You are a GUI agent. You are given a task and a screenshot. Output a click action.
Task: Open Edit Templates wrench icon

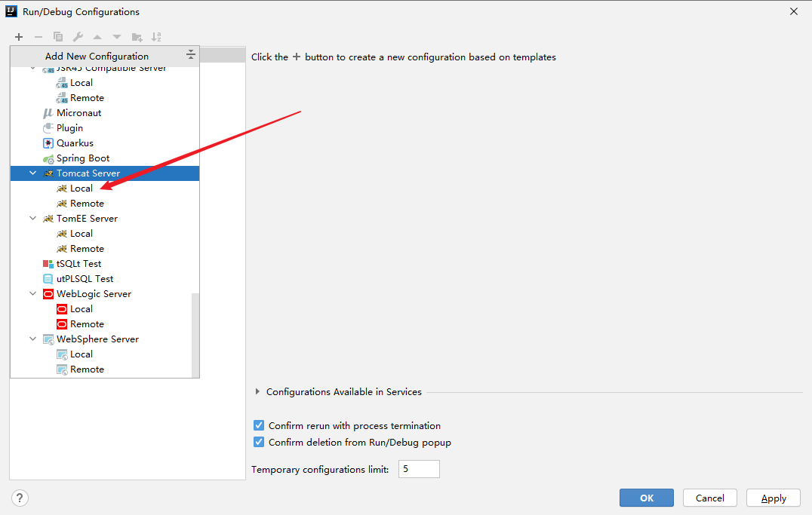(78, 37)
